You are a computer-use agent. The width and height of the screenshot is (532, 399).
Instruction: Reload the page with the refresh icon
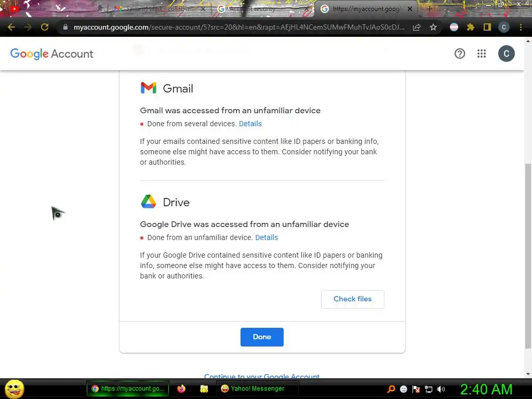click(x=45, y=27)
